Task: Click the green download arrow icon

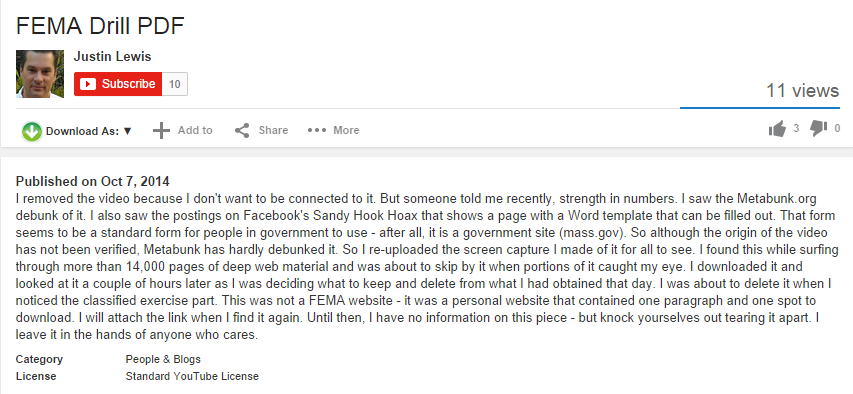Action: (x=32, y=131)
